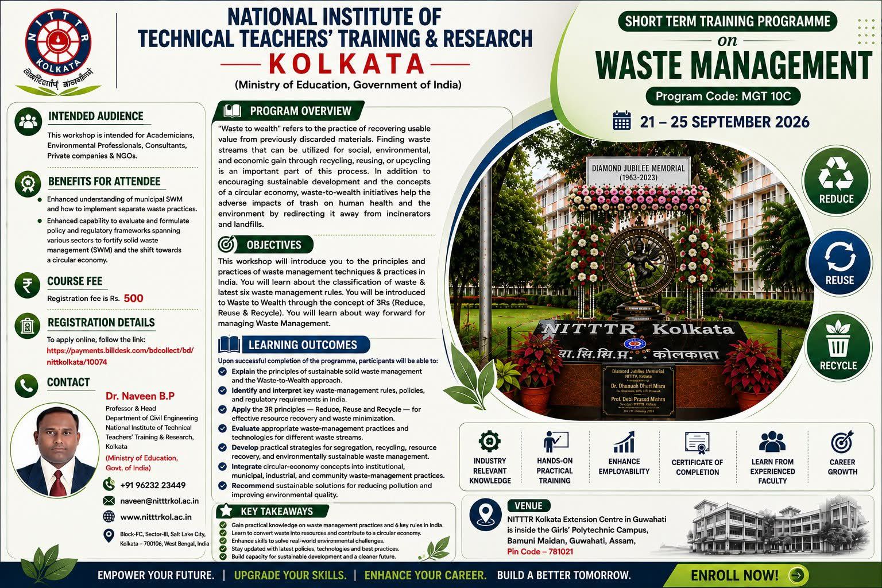882x588 pixels.
Task: Click the clipboard icon beside Registration Details
Action: [x=28, y=326]
